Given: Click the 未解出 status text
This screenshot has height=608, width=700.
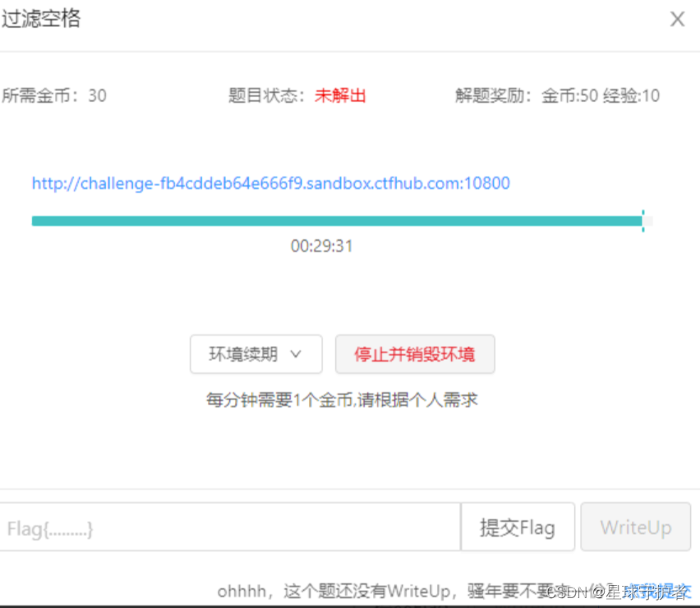Looking at the screenshot, I should (340, 95).
